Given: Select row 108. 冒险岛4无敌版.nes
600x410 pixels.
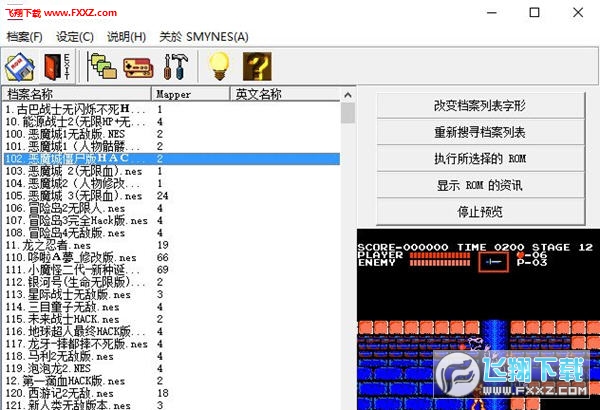Looking at the screenshot, I should click(171, 233).
